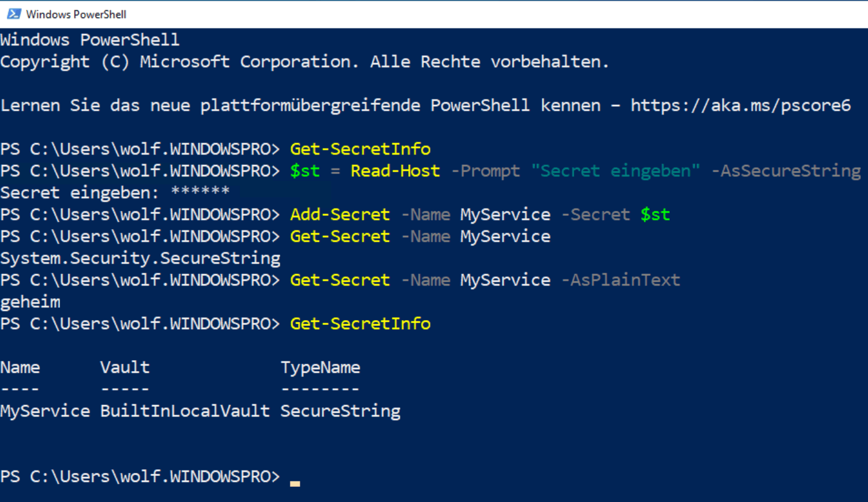Click the $st variable before Read-Host
868x502 pixels.
pyautogui.click(x=304, y=171)
